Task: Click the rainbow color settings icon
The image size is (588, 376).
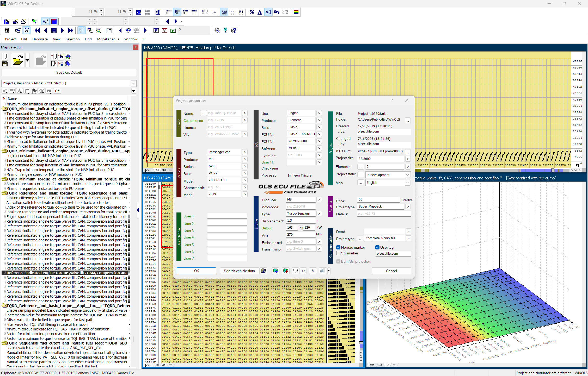Action: coord(296,12)
